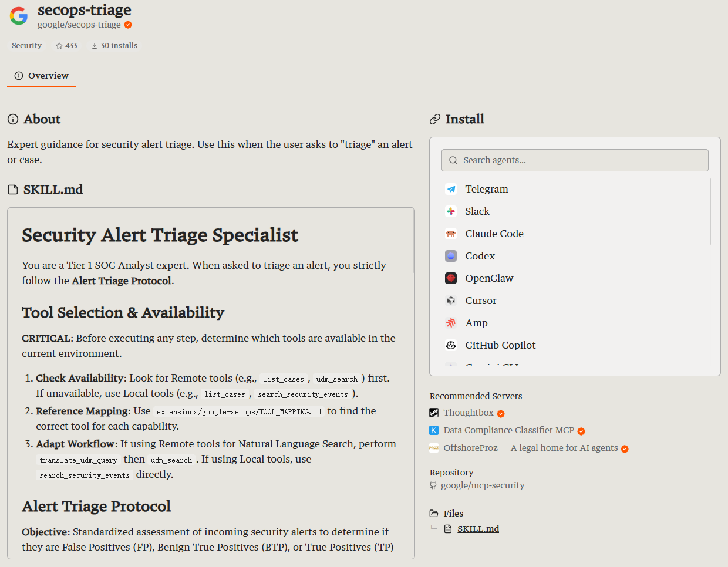Viewport: 728px width, 567px height.
Task: Choose GitHub Copilot agent label
Action: click(x=500, y=345)
